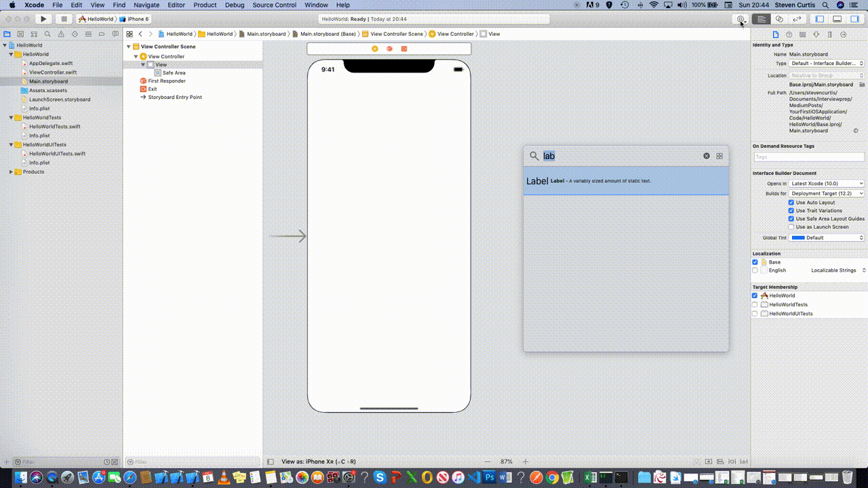Enable Use as Launch Screen
The image size is (868, 488).
tap(791, 226)
